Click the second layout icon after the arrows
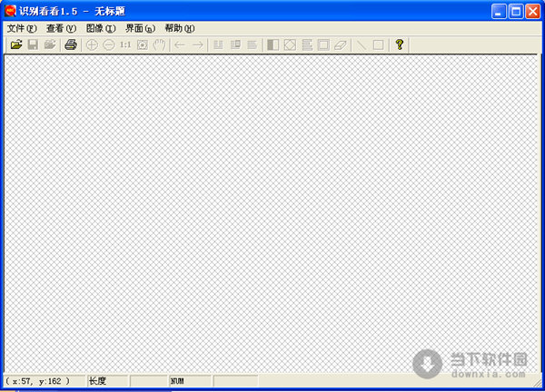This screenshot has height=392, width=545. coord(235,44)
